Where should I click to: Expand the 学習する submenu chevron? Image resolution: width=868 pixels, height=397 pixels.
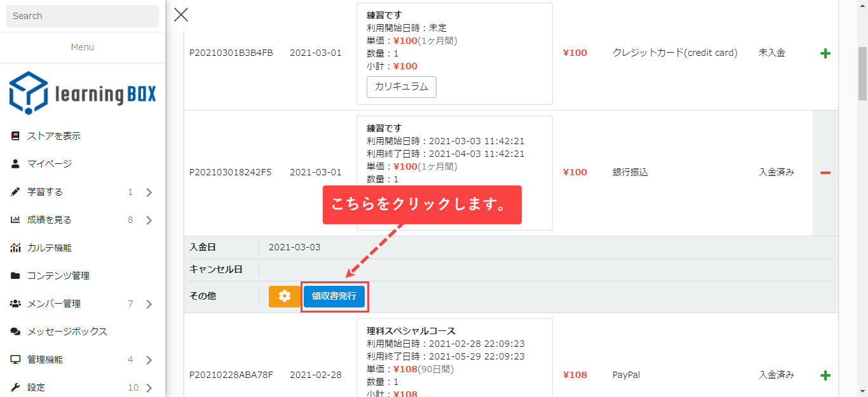[149, 192]
